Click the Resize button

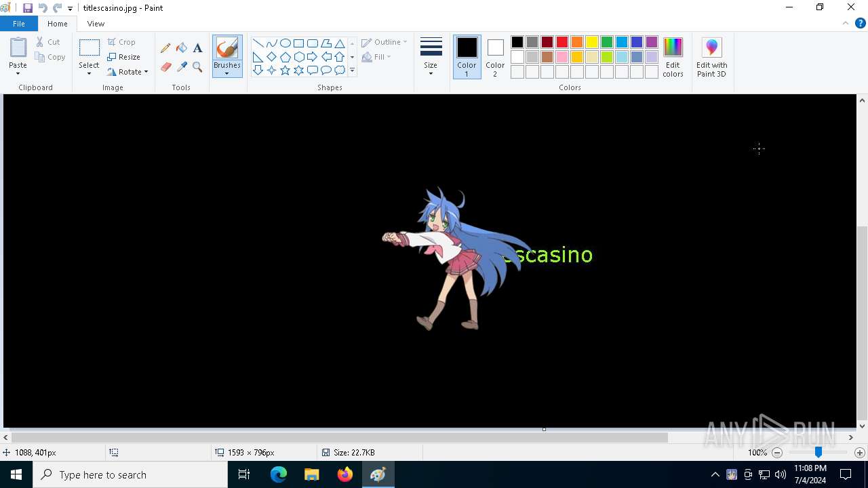pos(123,57)
